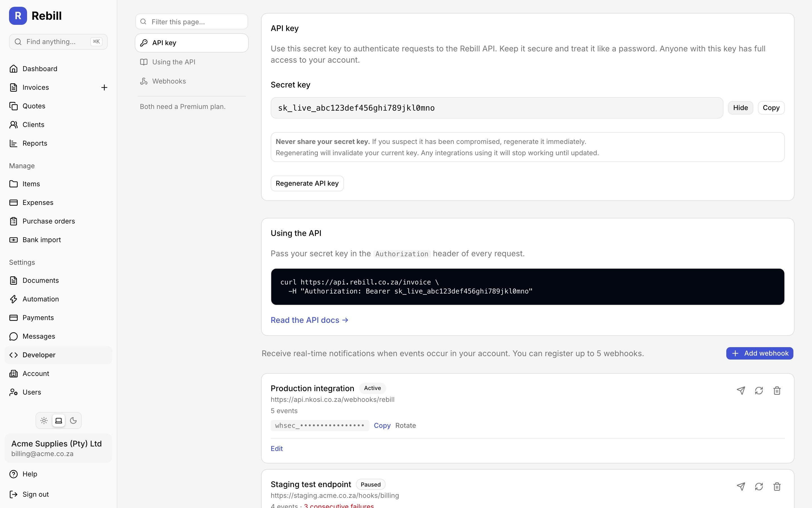Click the secret key value field

click(x=497, y=108)
